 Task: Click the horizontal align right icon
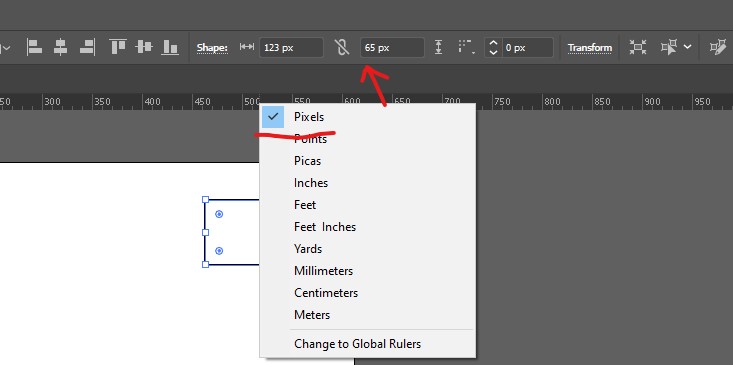click(x=87, y=47)
